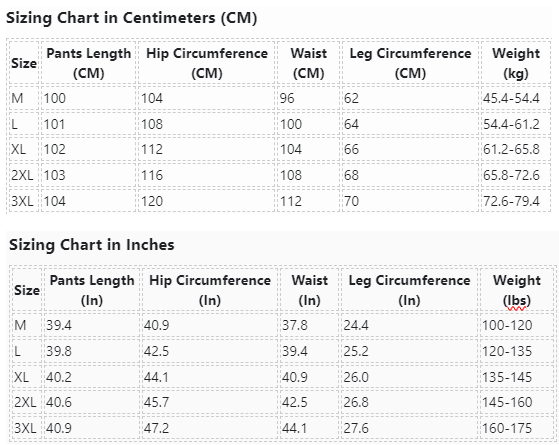Viewport: 559px width, 445px height.
Task: Click the 'Sizing Chart in Inches' heading
Action: [x=92, y=245]
